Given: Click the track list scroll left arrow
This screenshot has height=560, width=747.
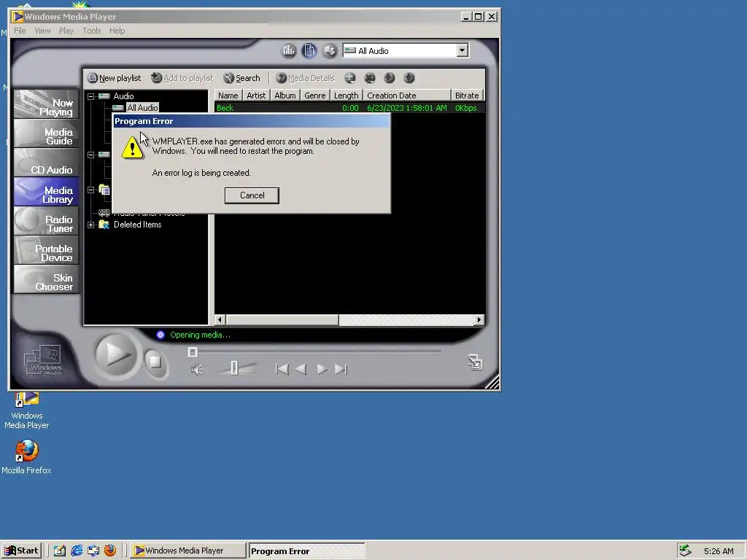Looking at the screenshot, I should [220, 320].
